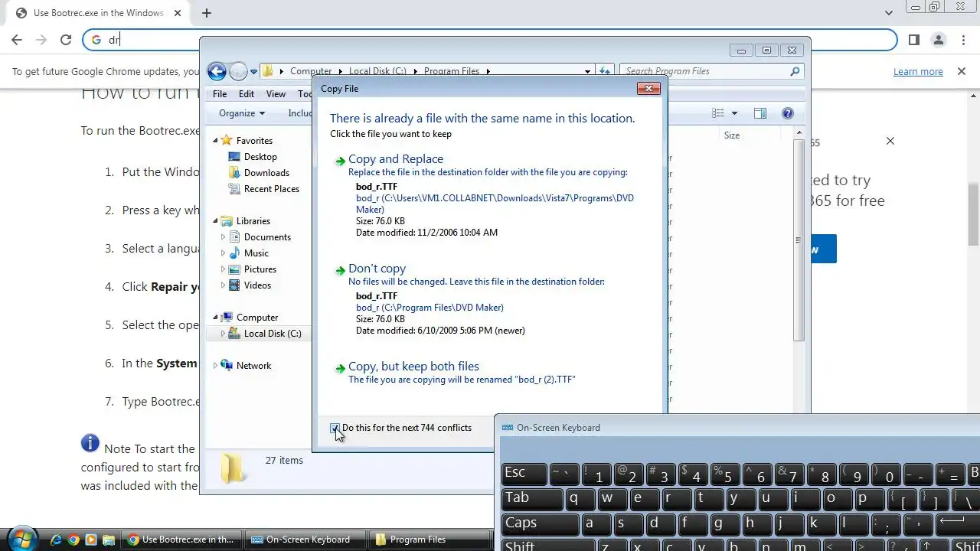Viewport: 980px width, 551px height.
Task: Open the address bar history dropdown
Action: coord(587,71)
